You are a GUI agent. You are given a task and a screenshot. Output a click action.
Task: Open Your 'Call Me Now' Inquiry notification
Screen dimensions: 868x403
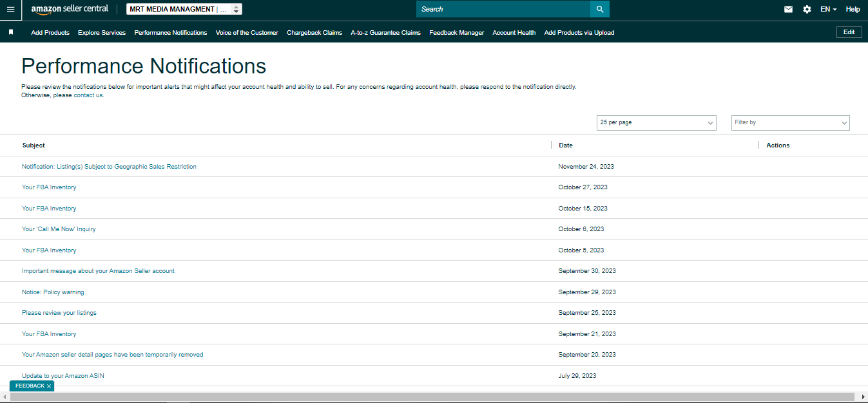[59, 229]
